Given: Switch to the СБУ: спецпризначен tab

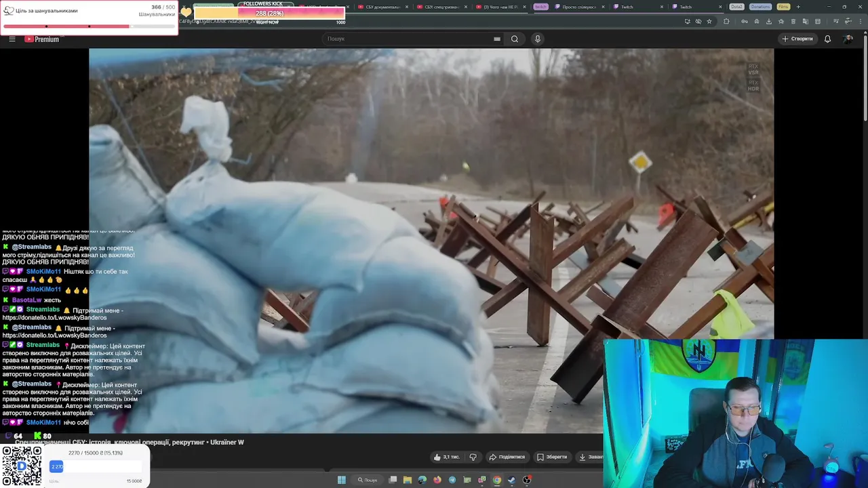Looking at the screenshot, I should tap(441, 7).
